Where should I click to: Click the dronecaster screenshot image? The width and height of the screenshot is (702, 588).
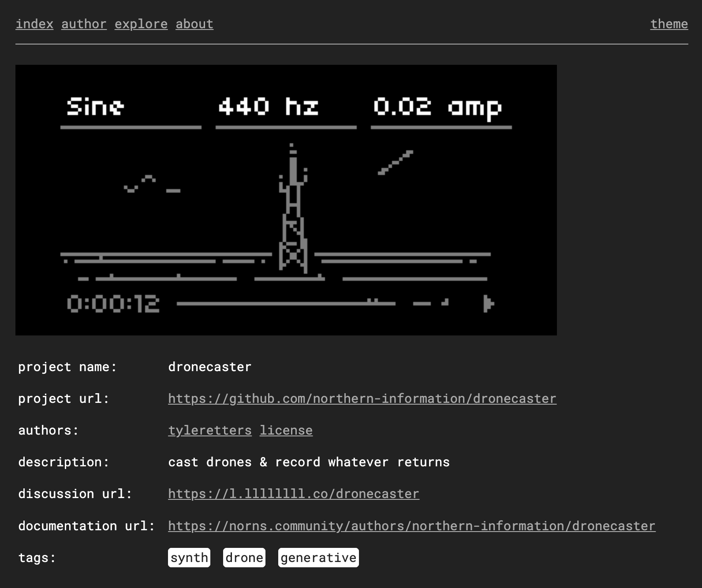[286, 200]
